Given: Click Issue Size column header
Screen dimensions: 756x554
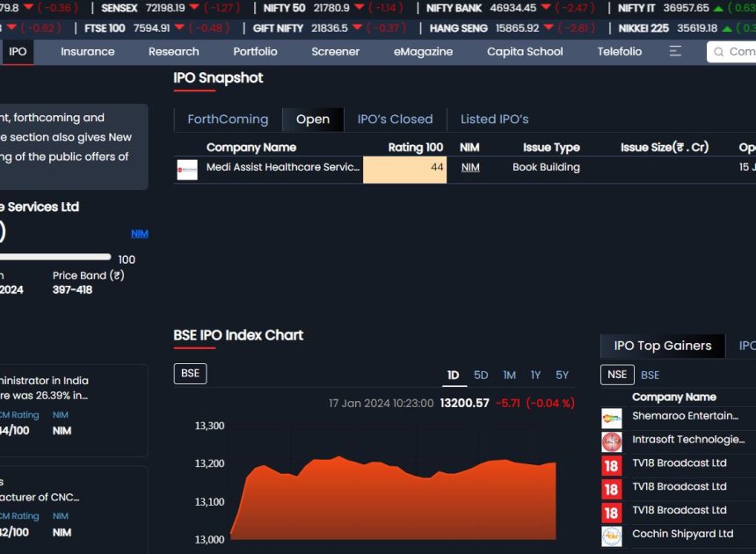Looking at the screenshot, I should pos(665,148).
